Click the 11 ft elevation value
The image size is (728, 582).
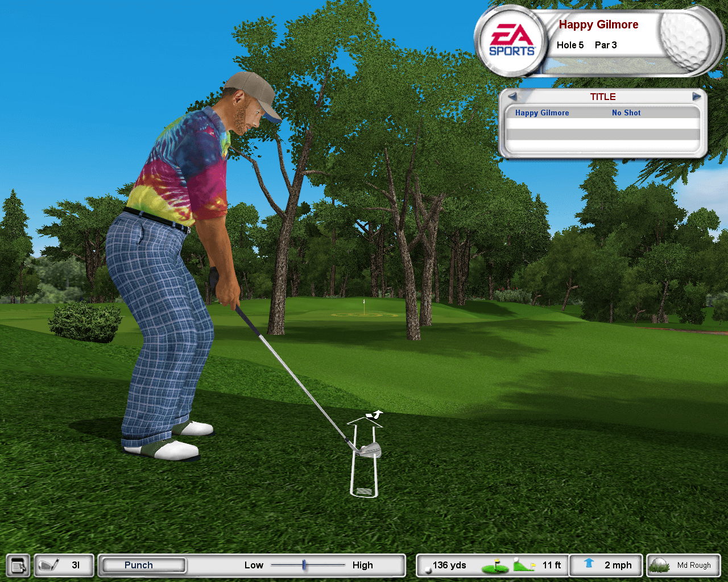click(551, 565)
